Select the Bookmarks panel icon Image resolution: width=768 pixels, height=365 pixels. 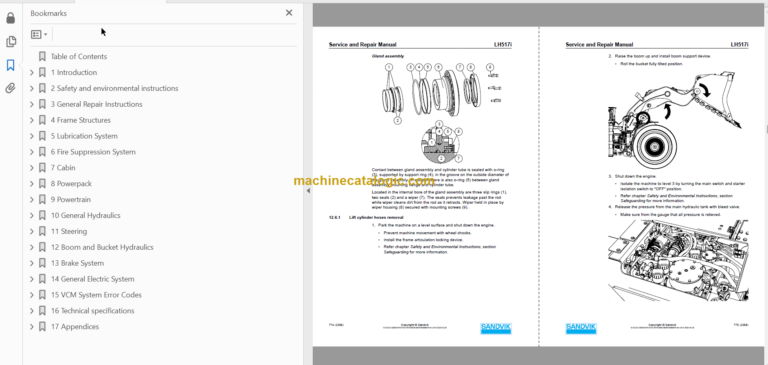(x=10, y=65)
